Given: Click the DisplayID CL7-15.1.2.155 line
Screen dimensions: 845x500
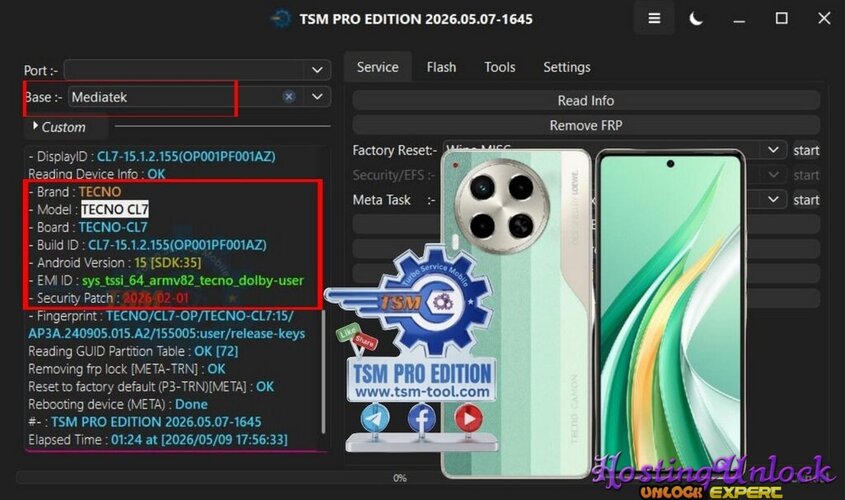Looking at the screenshot, I should (x=152, y=156).
